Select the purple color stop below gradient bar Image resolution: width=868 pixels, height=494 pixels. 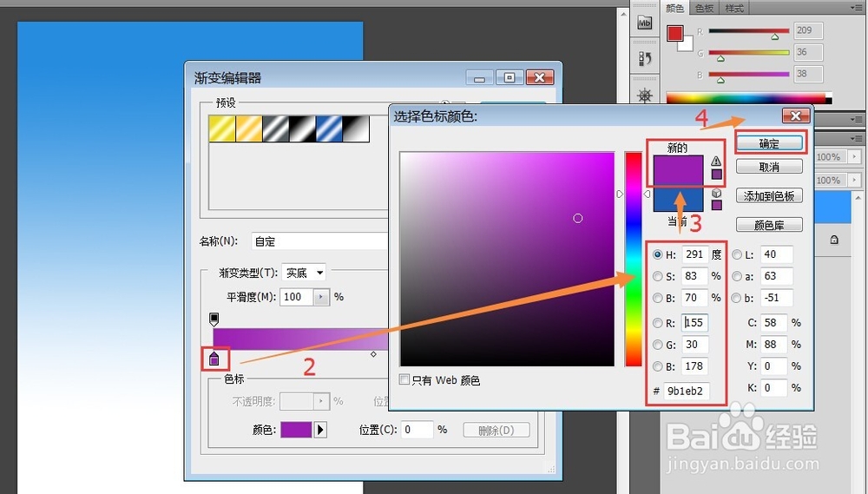click(x=214, y=359)
